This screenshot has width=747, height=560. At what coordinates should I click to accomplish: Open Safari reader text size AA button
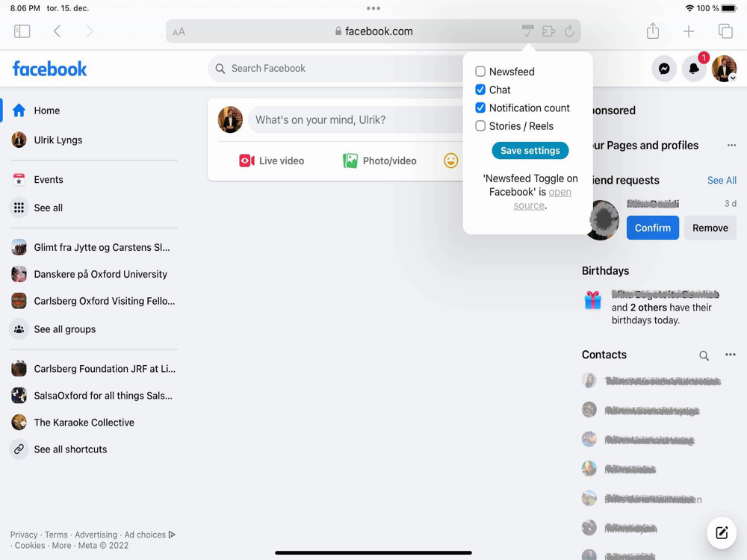179,32
